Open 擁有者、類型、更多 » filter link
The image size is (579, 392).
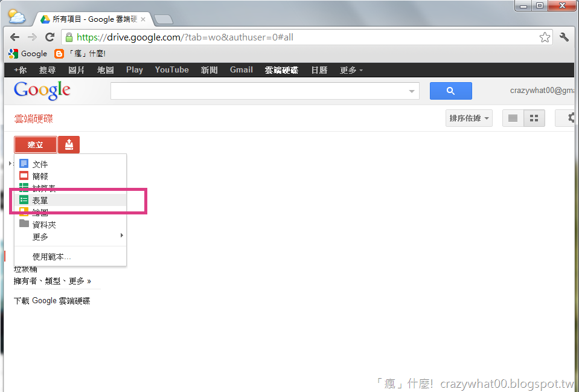tap(53, 281)
